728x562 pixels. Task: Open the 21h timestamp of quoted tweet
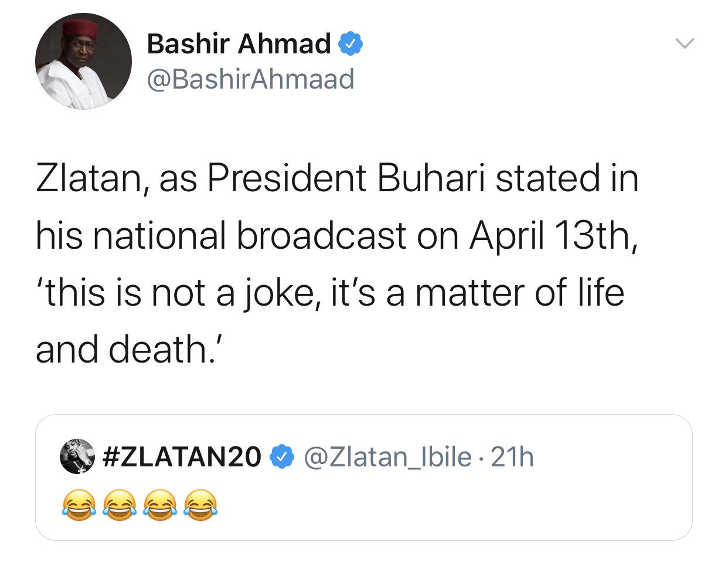point(512,457)
